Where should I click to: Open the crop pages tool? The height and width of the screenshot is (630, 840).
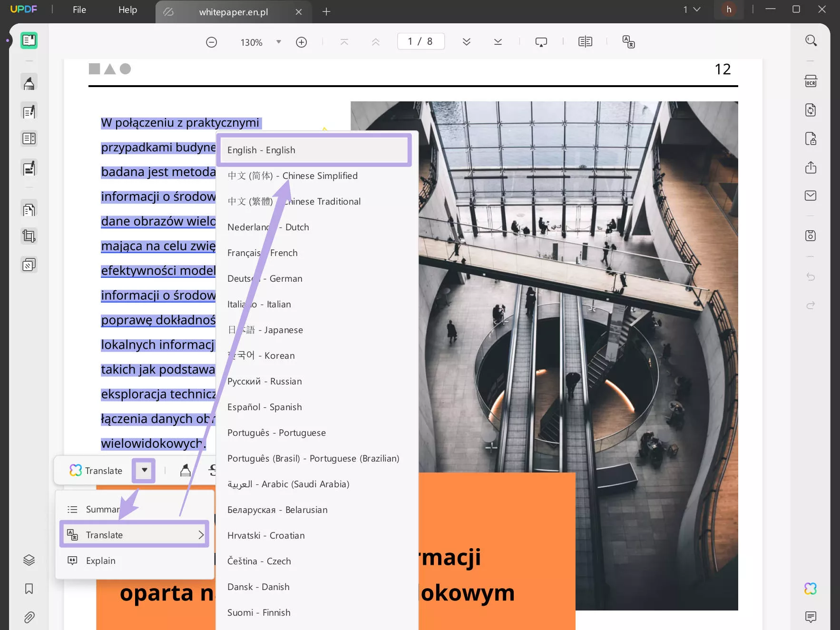tap(29, 236)
